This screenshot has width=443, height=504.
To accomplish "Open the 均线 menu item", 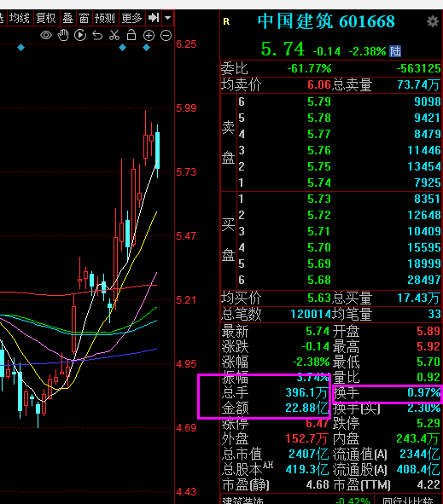I will click(20, 18).
